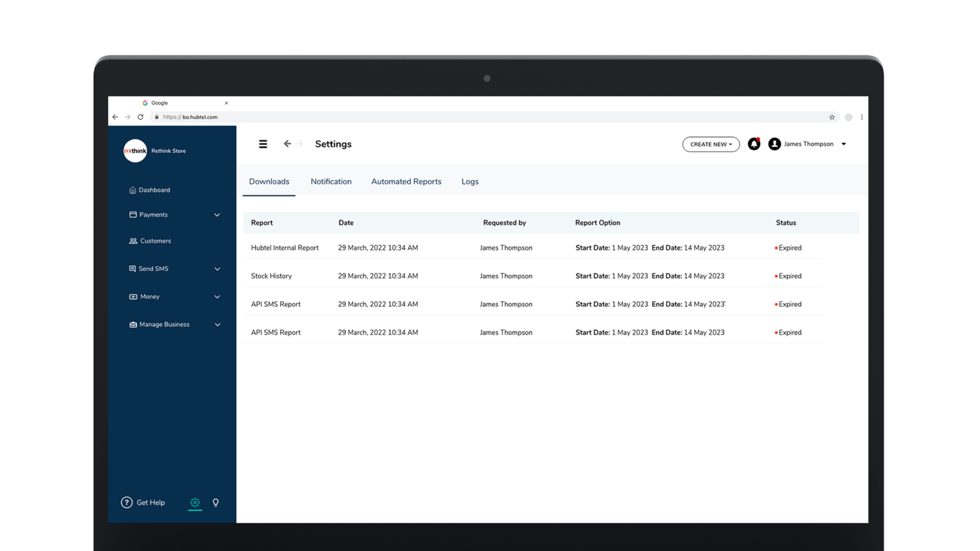Open the James Thompson account dropdown
980x551 pixels.
click(844, 143)
